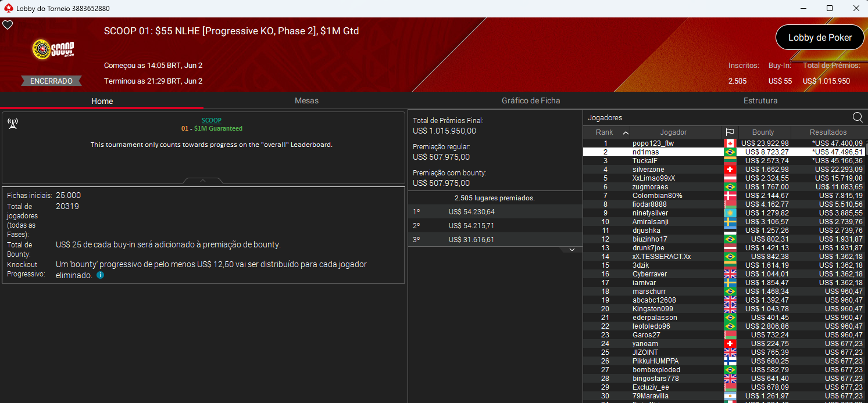Click the UK flag beside Cyberraver
The image size is (868, 403).
pyautogui.click(x=730, y=274)
